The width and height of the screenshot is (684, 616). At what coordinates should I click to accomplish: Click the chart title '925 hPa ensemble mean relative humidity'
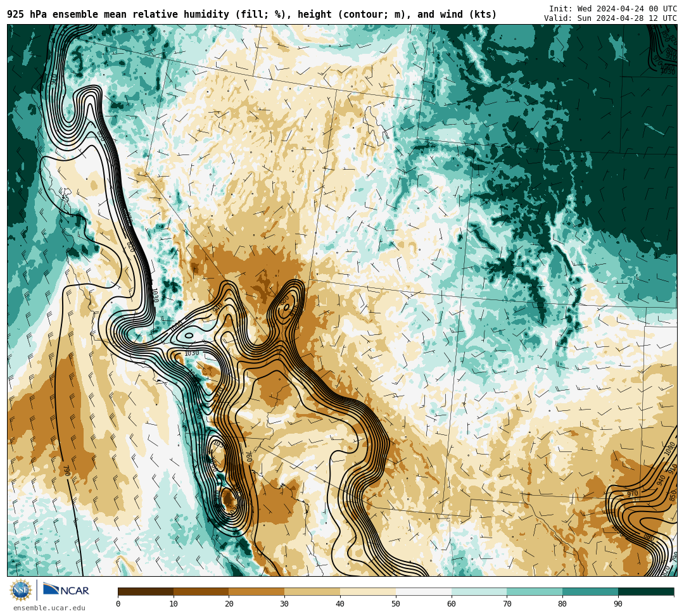(118, 15)
